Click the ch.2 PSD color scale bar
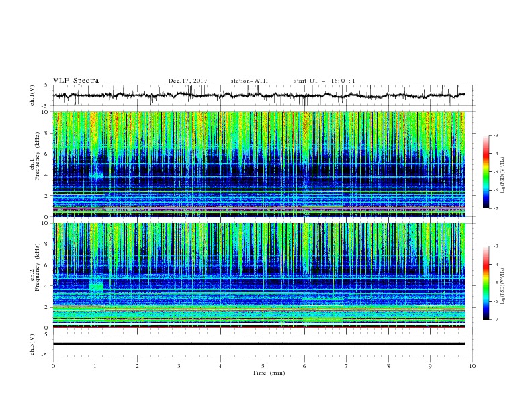This screenshot has height=411, width=532. tap(486, 283)
